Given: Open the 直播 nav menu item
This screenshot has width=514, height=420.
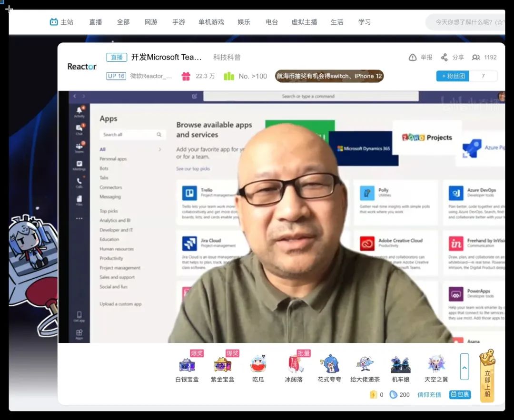Looking at the screenshot, I should pyautogui.click(x=96, y=22).
